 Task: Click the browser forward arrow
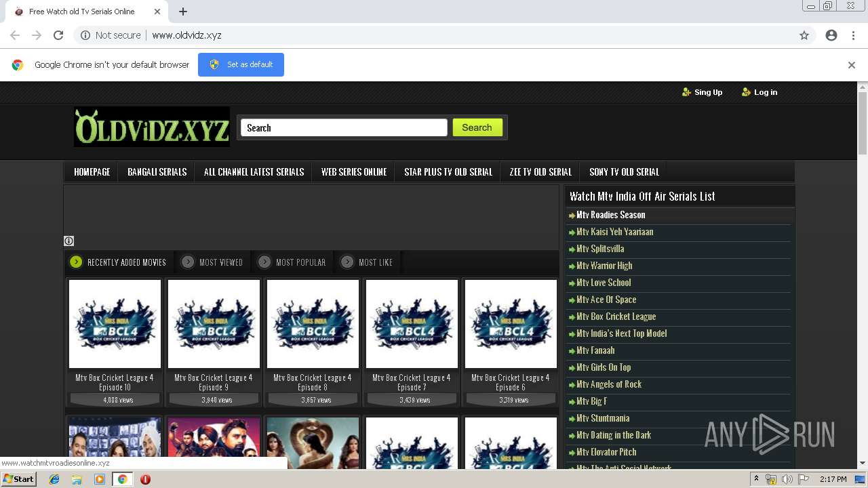37,35
